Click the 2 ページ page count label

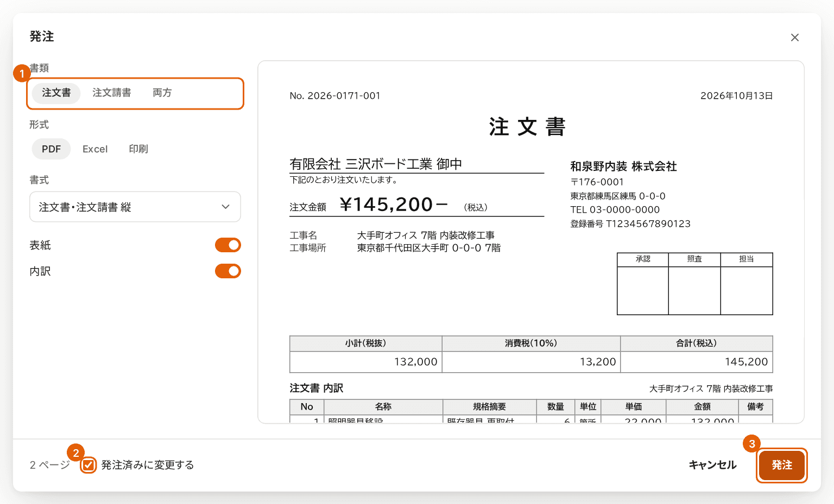click(x=50, y=465)
